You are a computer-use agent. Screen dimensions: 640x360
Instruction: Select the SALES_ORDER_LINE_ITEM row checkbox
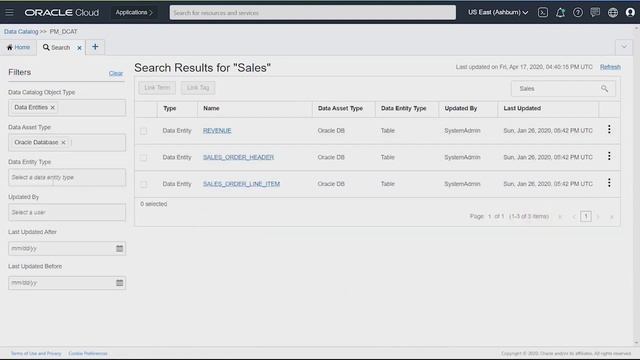(x=143, y=184)
